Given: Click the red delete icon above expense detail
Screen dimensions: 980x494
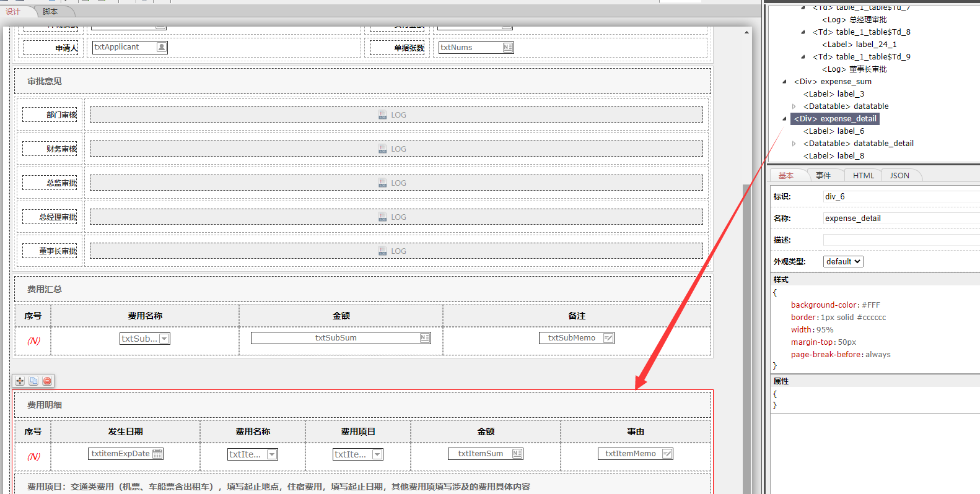Looking at the screenshot, I should 47,381.
